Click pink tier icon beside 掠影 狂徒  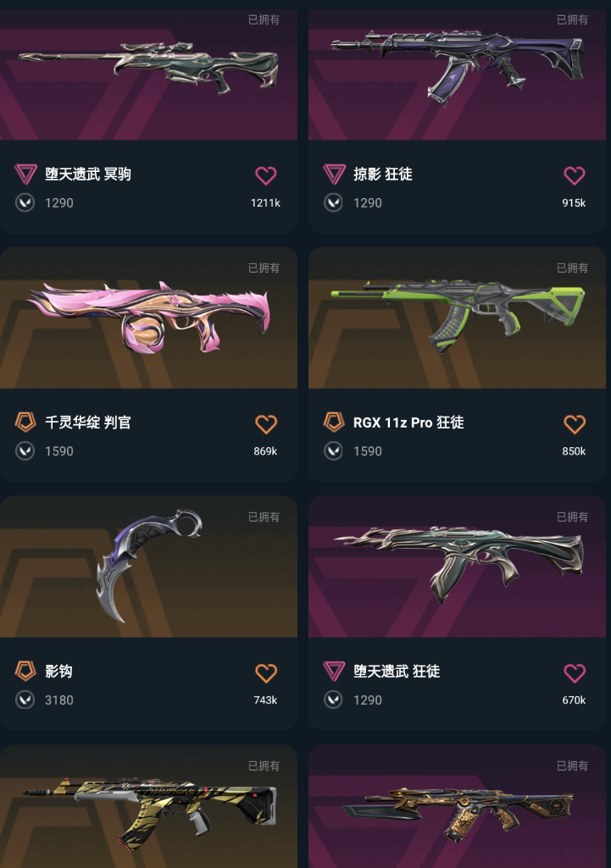point(334,174)
